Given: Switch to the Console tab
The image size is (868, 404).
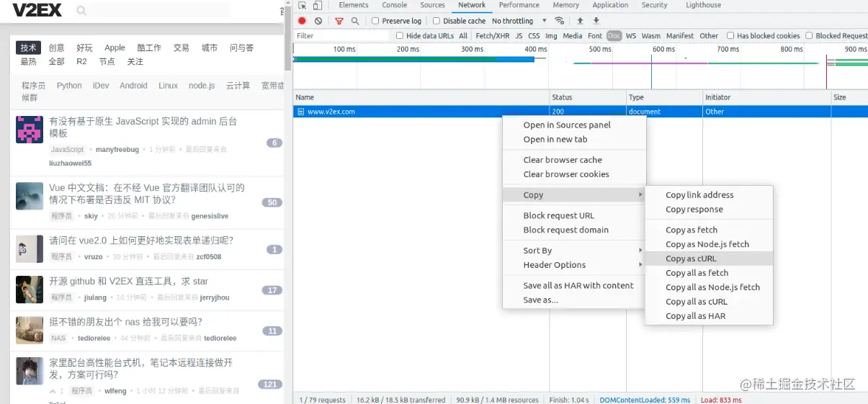Looking at the screenshot, I should (x=394, y=5).
